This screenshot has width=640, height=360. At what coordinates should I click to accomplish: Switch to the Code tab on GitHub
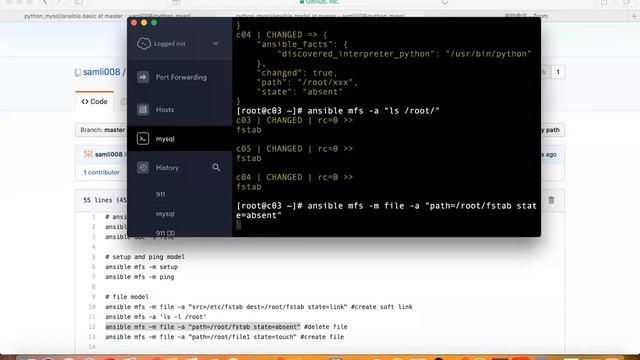tap(94, 102)
